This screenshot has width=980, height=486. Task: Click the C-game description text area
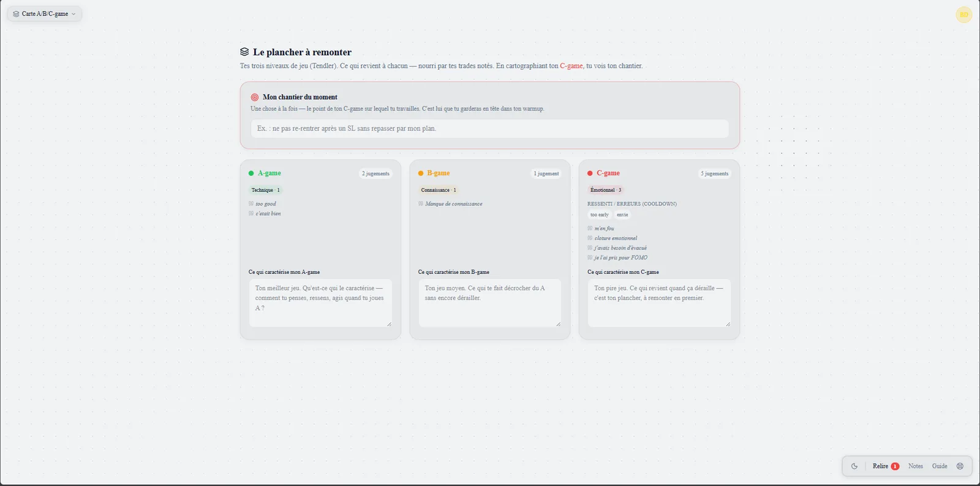[x=659, y=303]
